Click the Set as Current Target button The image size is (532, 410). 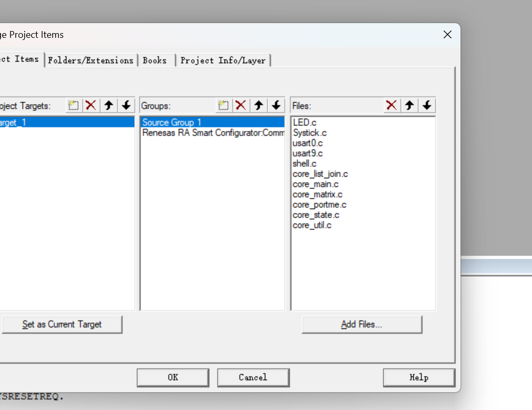(x=62, y=325)
